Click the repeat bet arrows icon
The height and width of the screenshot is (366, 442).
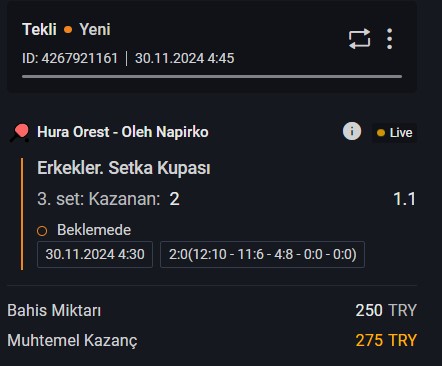tap(359, 39)
